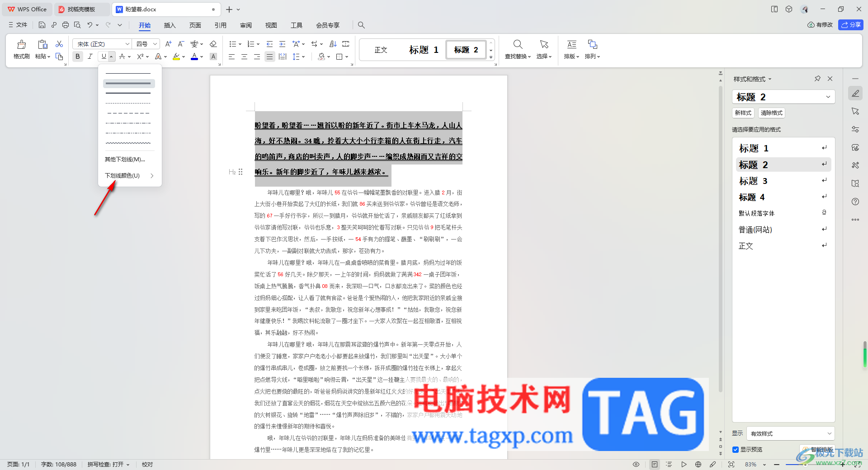The image size is (868, 470).
Task: Click the search magnifier in menu bar
Action: tap(361, 25)
